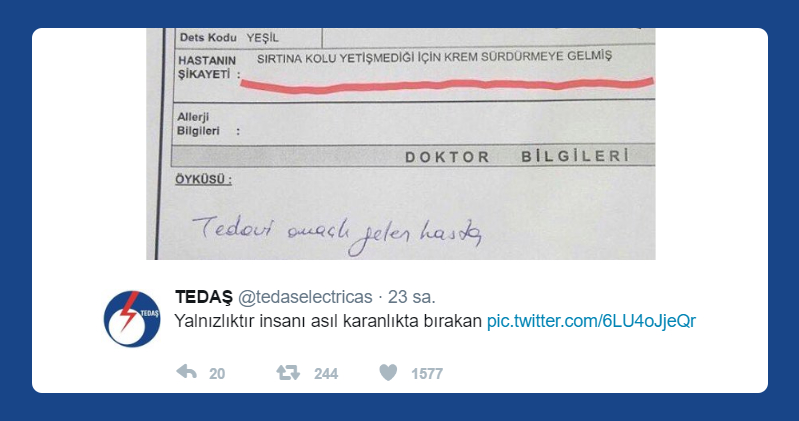799x421 pixels.
Task: Open the 23 sa. timestamp
Action: coord(412,297)
